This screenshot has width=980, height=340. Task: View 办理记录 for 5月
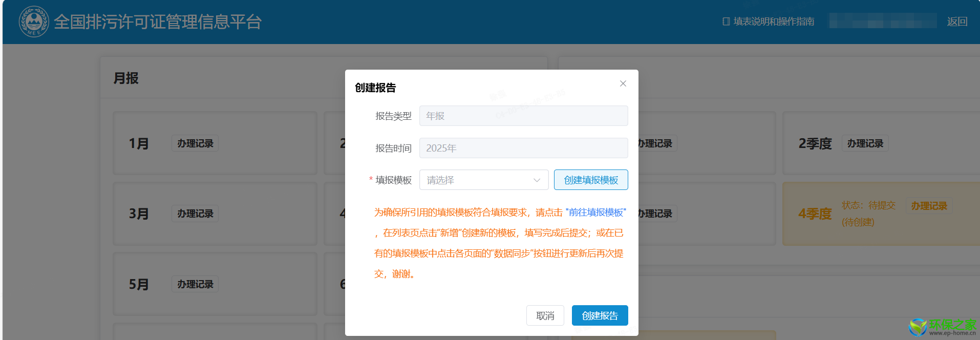[195, 284]
